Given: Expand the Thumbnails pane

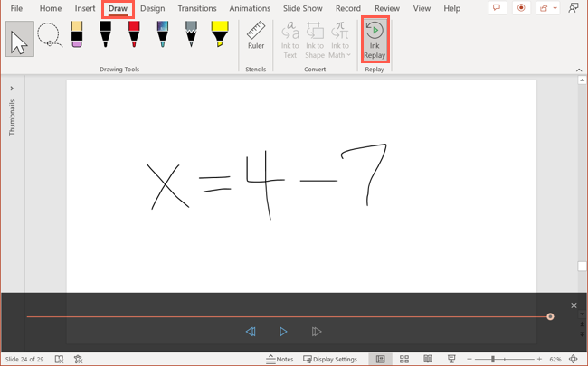Looking at the screenshot, I should point(12,89).
